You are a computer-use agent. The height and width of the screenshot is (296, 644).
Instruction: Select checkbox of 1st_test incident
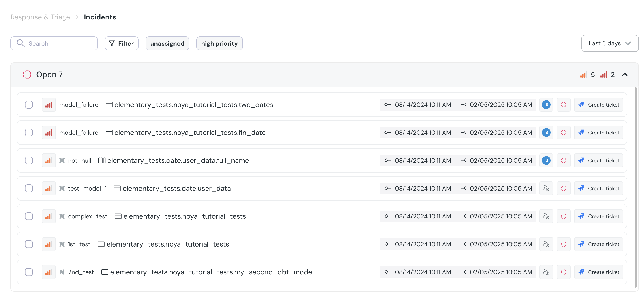pos(29,244)
